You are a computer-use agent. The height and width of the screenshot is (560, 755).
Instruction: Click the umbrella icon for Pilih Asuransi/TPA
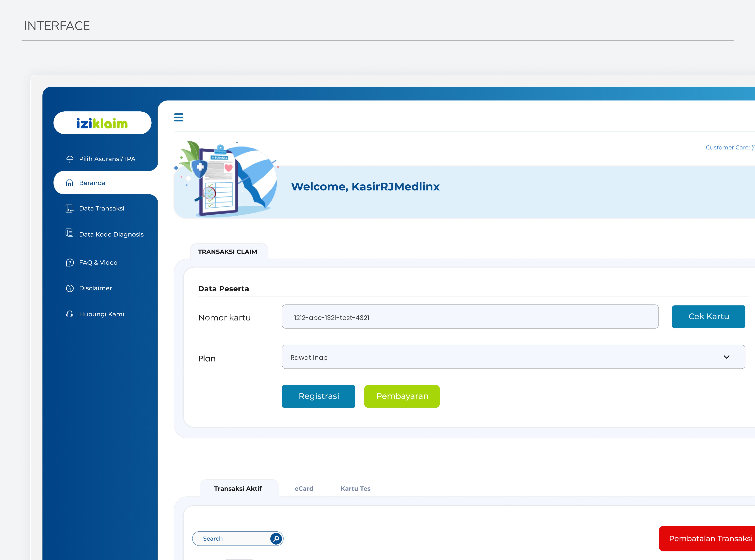70,159
